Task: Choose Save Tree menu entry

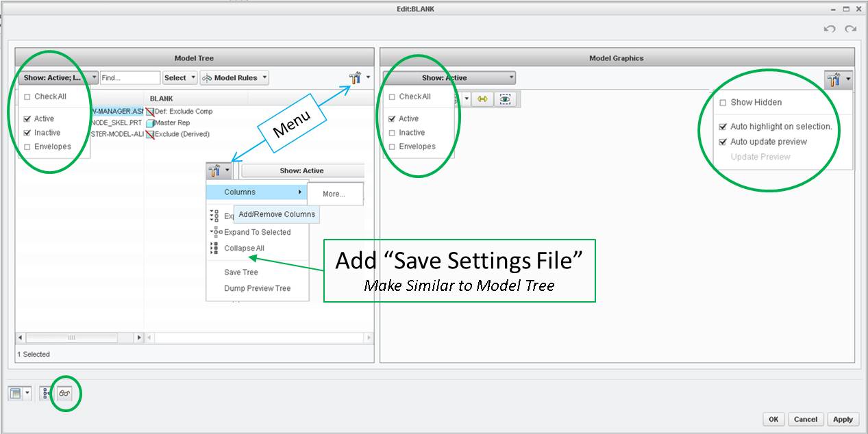Action: [x=241, y=272]
